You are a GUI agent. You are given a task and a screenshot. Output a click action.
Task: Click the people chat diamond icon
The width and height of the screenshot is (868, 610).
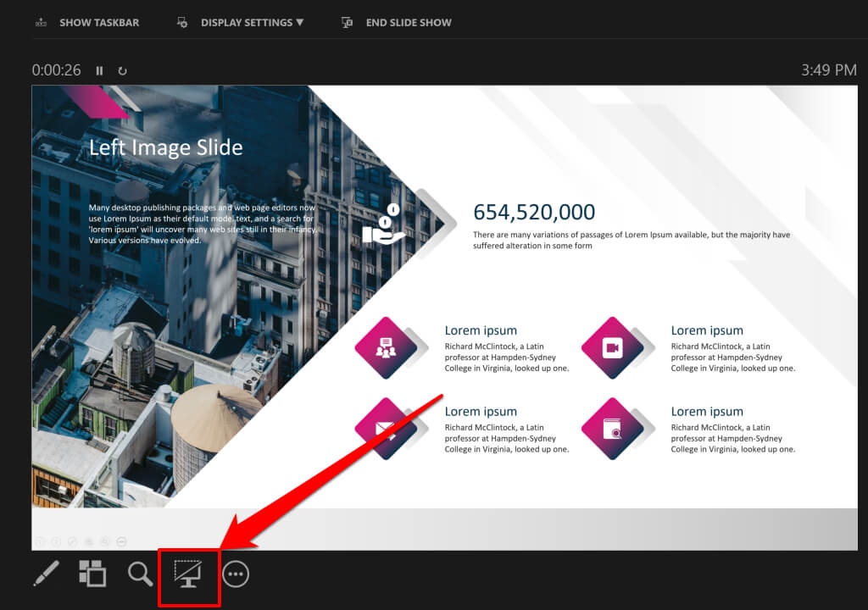pyautogui.click(x=386, y=347)
